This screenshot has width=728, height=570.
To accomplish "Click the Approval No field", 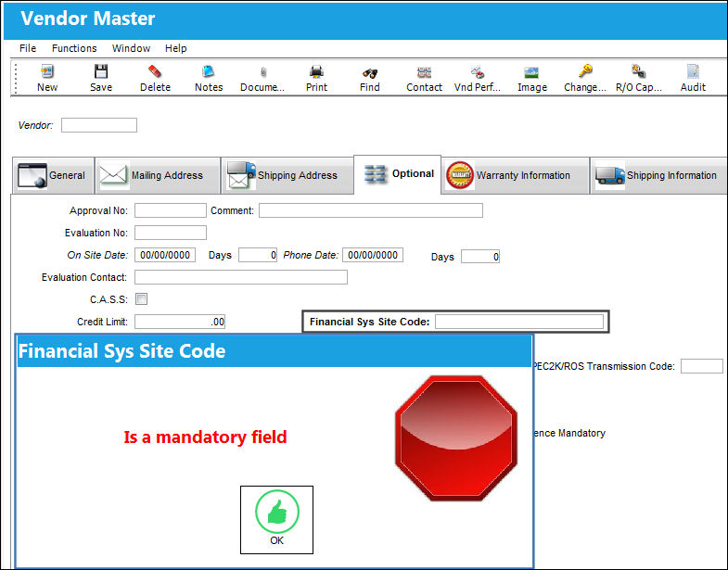I will coord(171,210).
